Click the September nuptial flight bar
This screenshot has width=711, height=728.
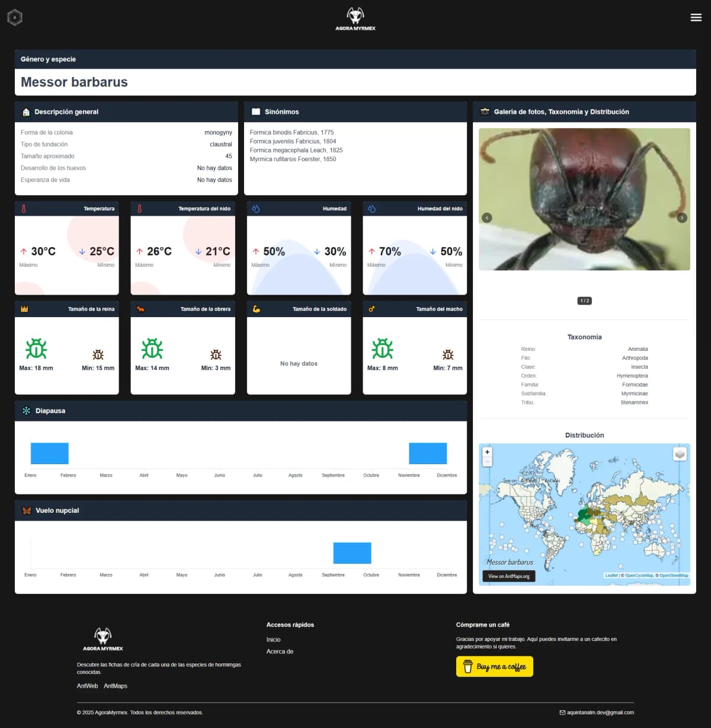[352, 553]
